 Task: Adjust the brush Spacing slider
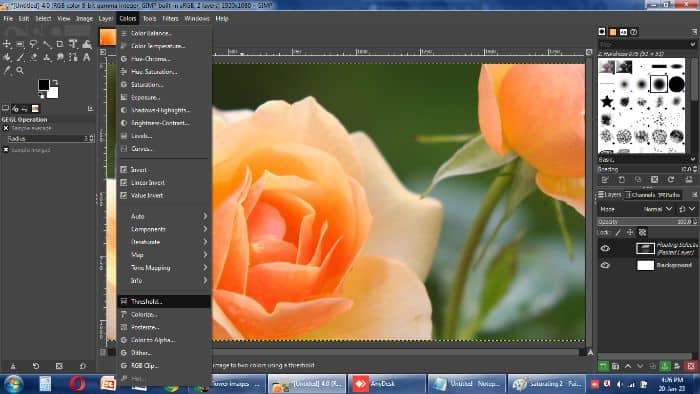tap(647, 169)
